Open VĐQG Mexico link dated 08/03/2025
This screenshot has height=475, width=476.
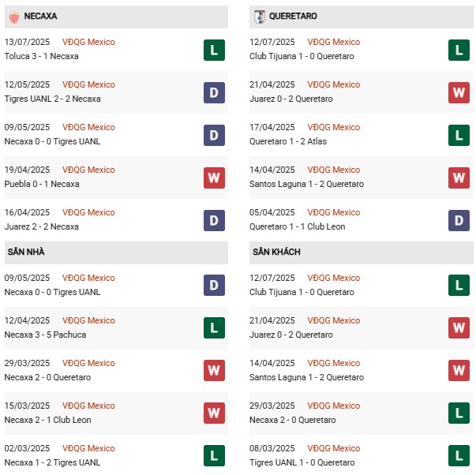(x=334, y=448)
